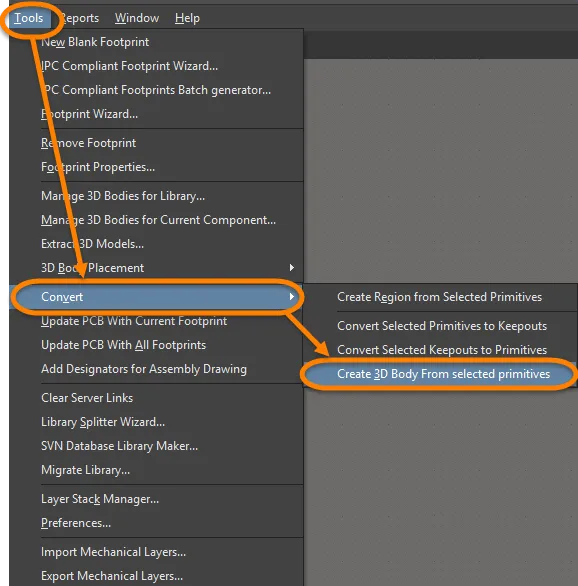Viewport: 578px width, 586px height.
Task: Expand the 3D Body Placement submenu arrow
Action: tap(291, 268)
